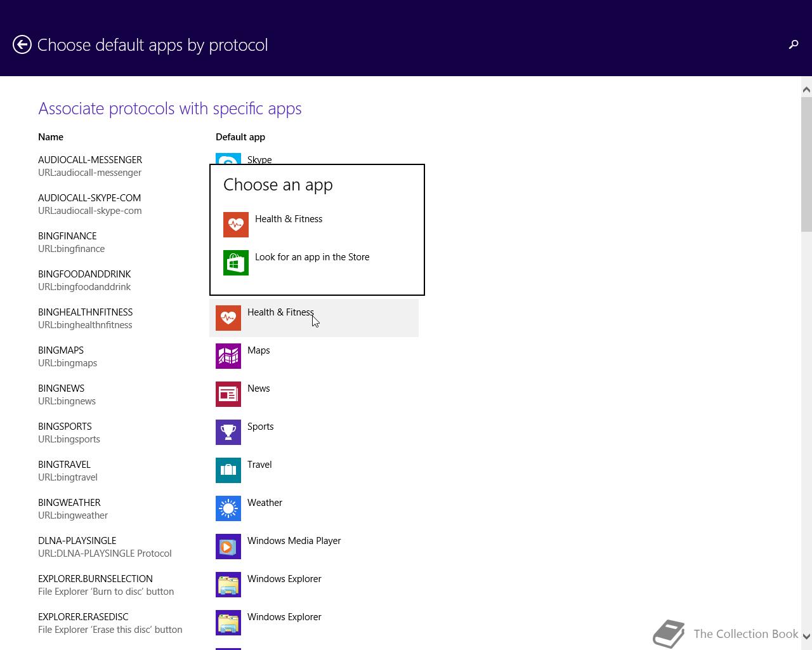Select the BINGWEATHER protocol name
The image size is (812, 650).
click(x=69, y=503)
